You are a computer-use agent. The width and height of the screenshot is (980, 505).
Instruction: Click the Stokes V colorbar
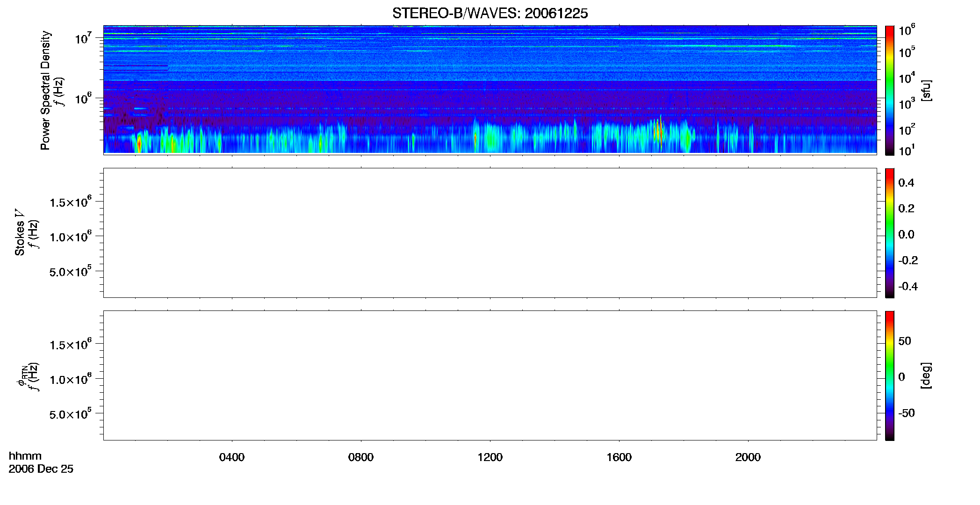889,233
